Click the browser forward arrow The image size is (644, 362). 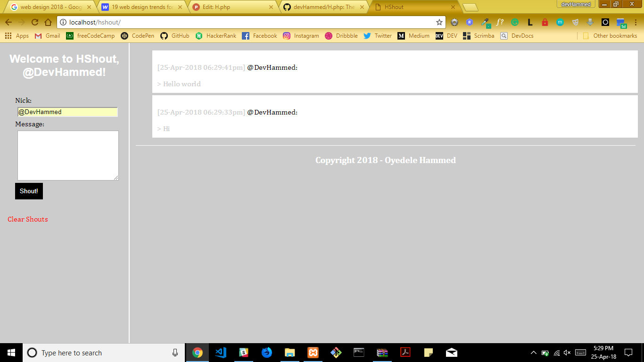(22, 22)
